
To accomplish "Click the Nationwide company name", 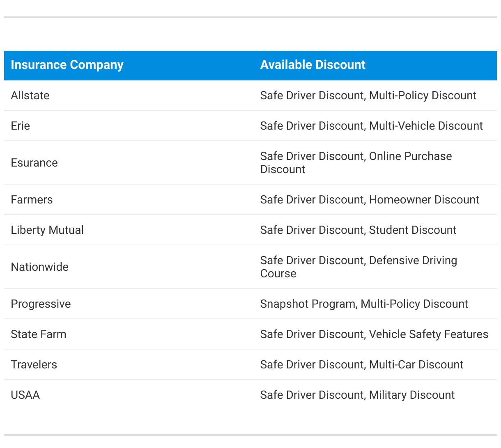I will coord(39,267).
